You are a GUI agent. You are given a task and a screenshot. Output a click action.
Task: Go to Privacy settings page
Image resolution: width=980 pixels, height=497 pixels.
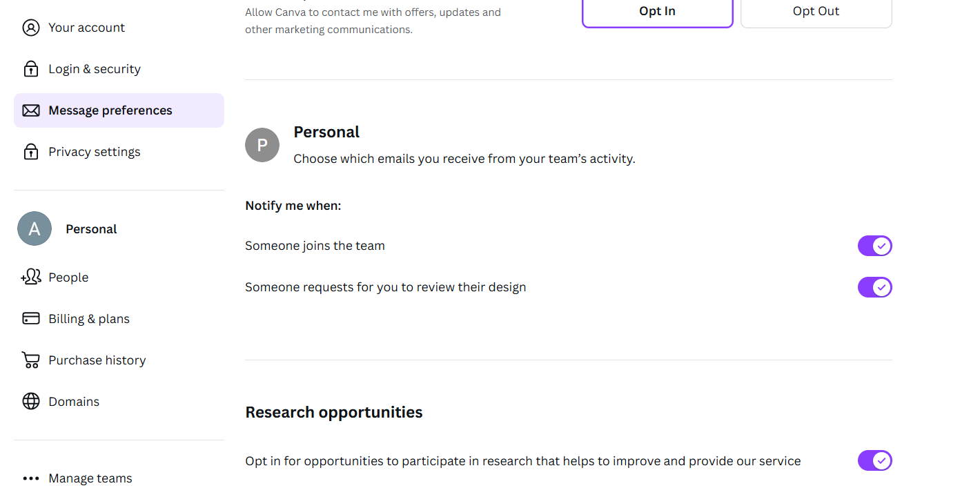[95, 152]
